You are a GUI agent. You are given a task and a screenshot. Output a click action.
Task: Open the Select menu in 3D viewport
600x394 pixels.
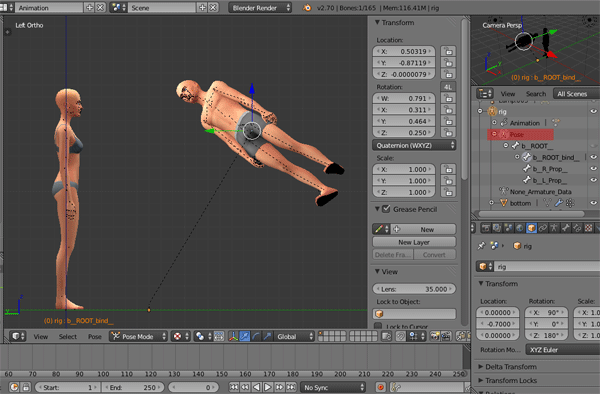click(68, 337)
